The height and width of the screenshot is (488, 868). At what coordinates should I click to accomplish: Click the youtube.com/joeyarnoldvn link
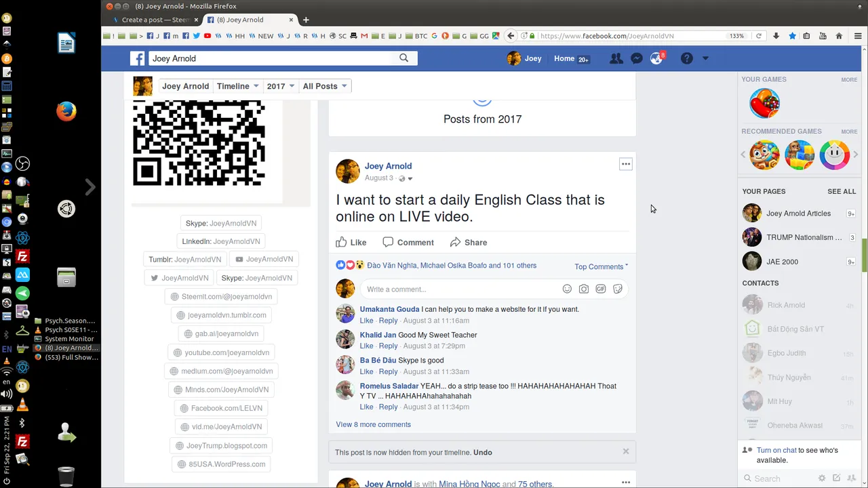220,352
